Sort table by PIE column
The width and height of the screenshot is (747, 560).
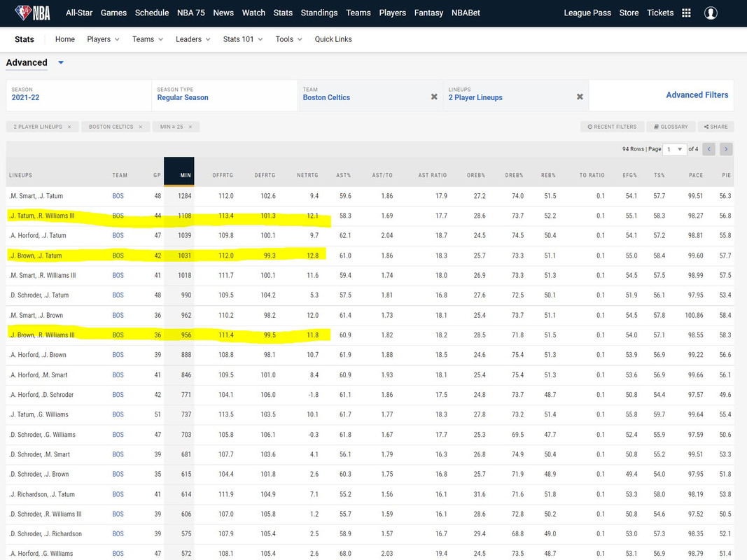[726, 175]
